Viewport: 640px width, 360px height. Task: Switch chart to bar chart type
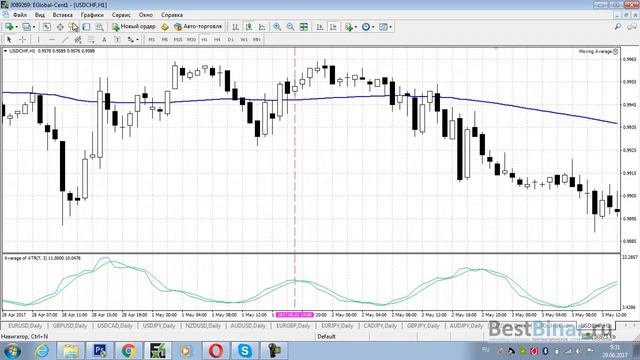236,27
